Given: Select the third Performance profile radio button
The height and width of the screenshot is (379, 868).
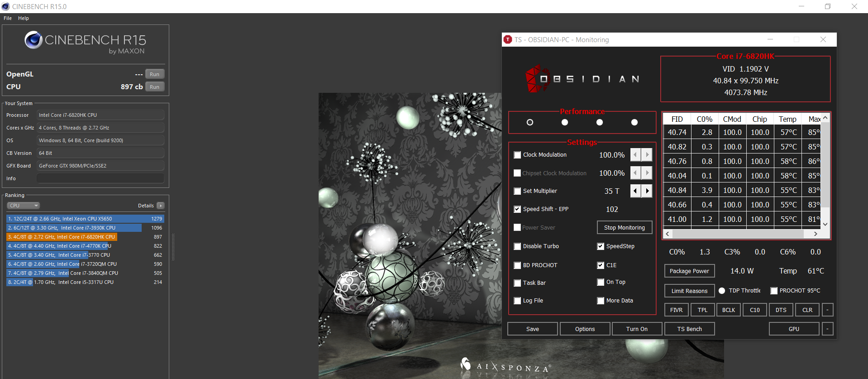Looking at the screenshot, I should point(600,122).
